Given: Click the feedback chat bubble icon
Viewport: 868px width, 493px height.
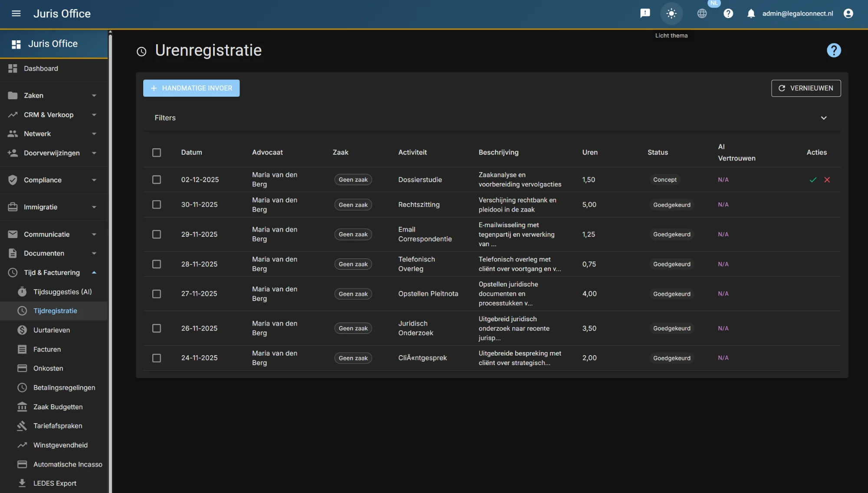Looking at the screenshot, I should (x=645, y=13).
